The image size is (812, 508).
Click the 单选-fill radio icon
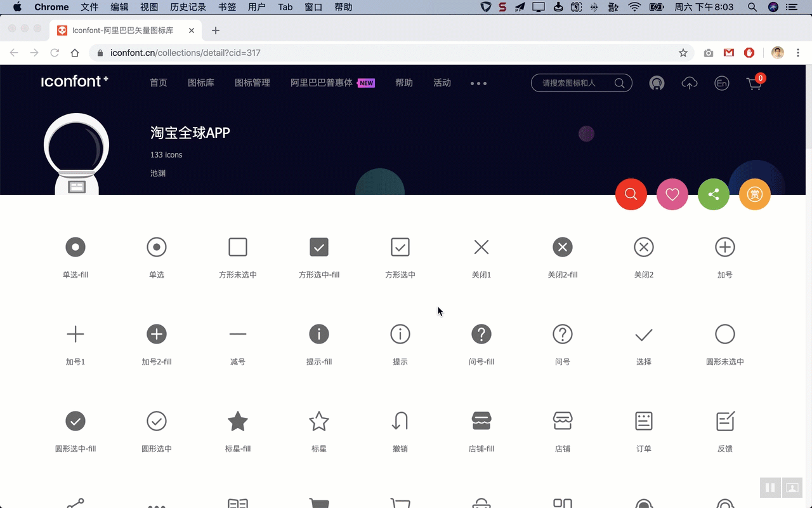(75, 247)
